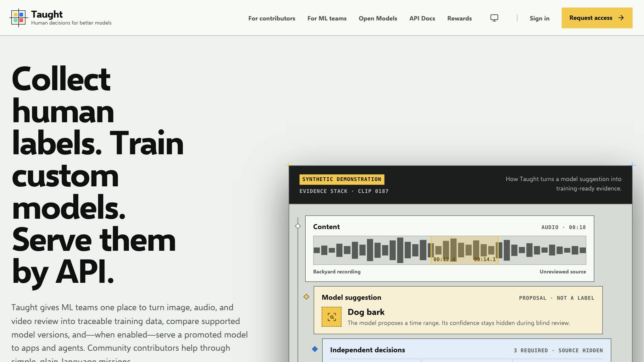Click the highlighted waveform selection range
Screen dimensions: 644x362
[464, 250]
